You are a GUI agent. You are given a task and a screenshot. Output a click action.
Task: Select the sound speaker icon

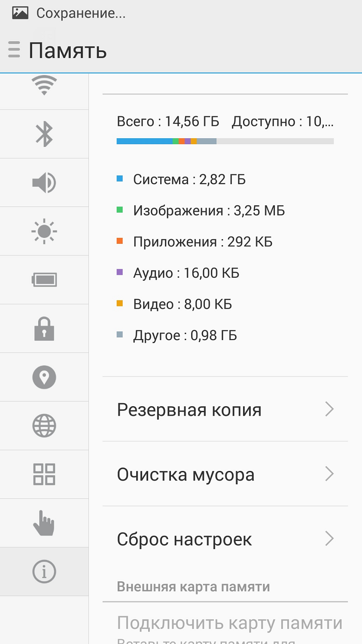(x=44, y=182)
